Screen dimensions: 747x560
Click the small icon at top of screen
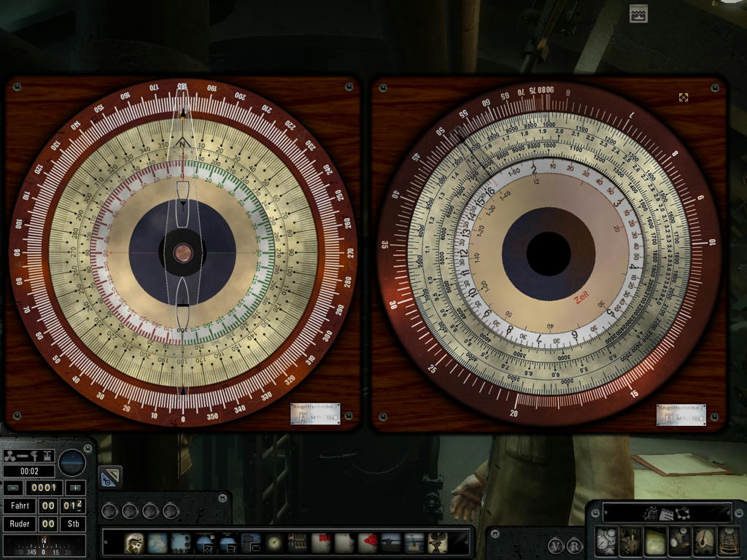coord(638,14)
